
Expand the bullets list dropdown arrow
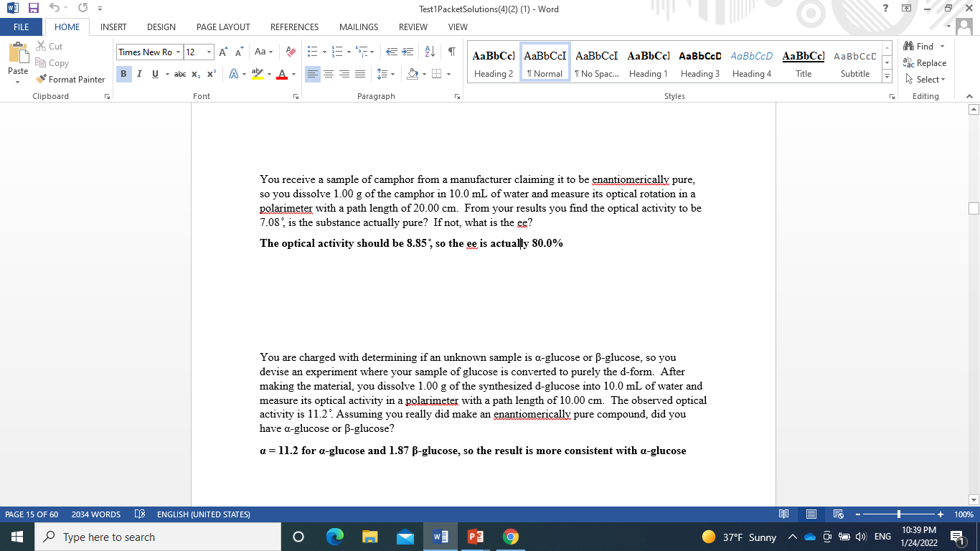(x=325, y=52)
